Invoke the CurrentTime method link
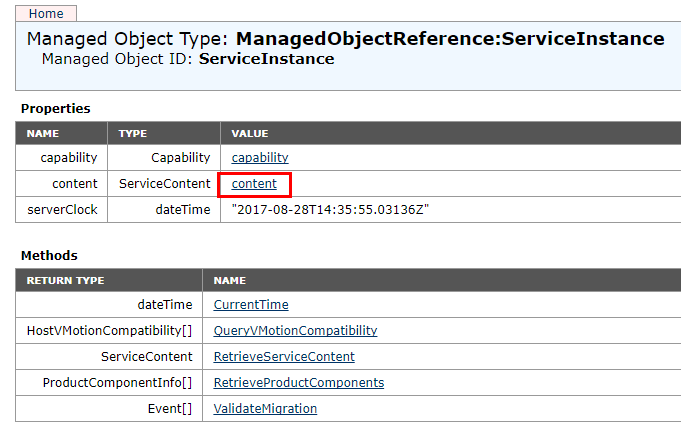681x431 pixels. point(251,304)
